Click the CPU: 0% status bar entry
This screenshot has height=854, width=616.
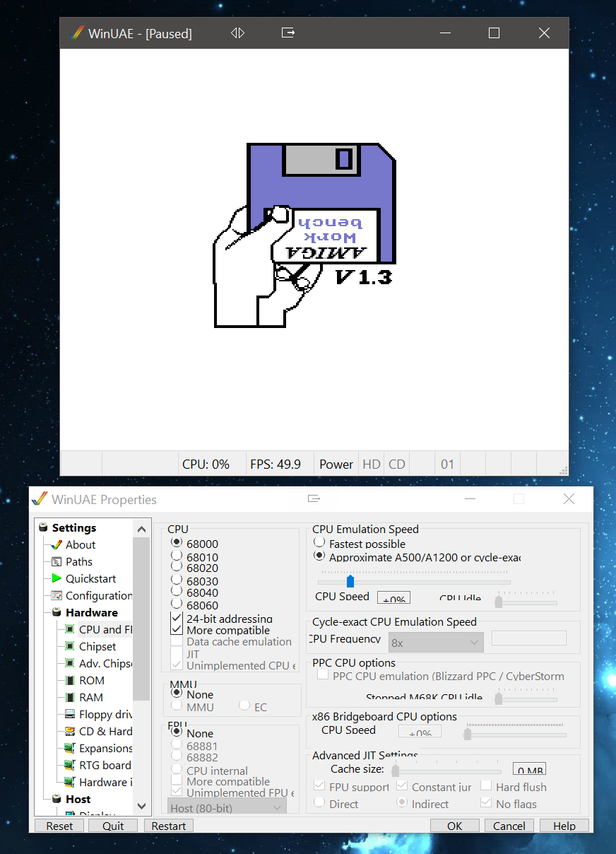pyautogui.click(x=206, y=464)
